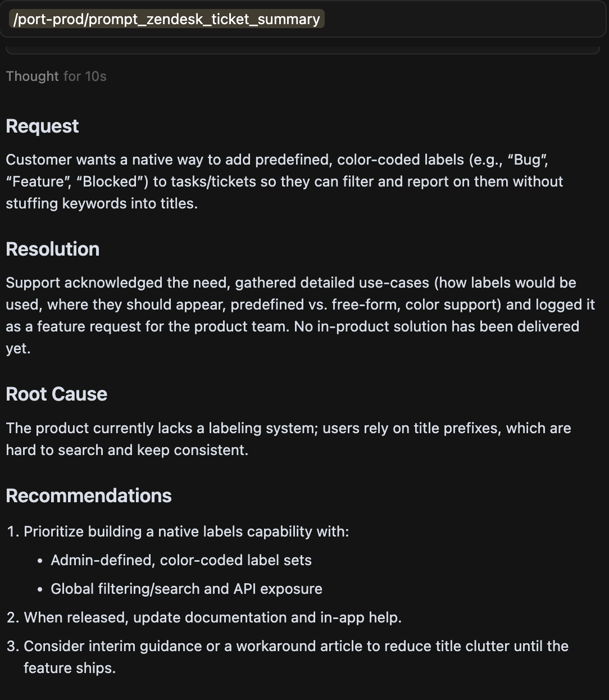Click the /port-prod/prompt_zendesk_ticket_summary command chip

click(x=167, y=19)
